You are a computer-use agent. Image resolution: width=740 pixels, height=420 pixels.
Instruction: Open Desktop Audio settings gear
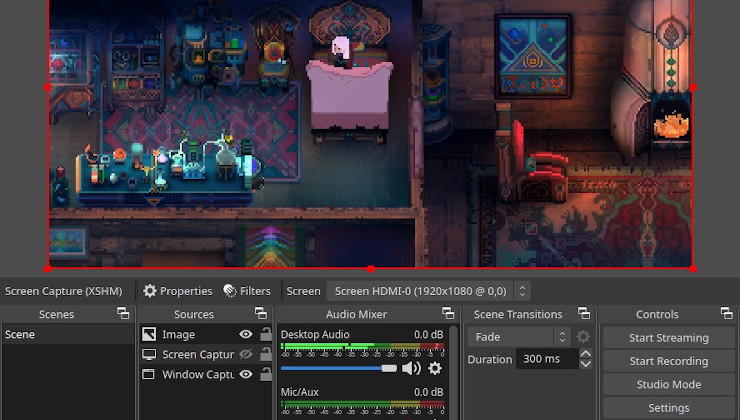coord(435,368)
